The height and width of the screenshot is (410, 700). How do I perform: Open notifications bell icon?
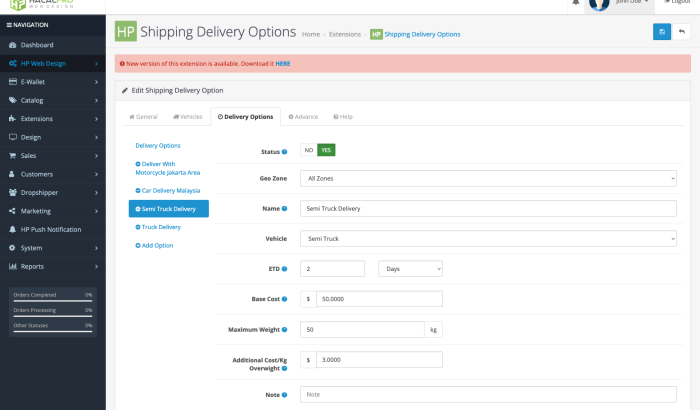point(576,2)
